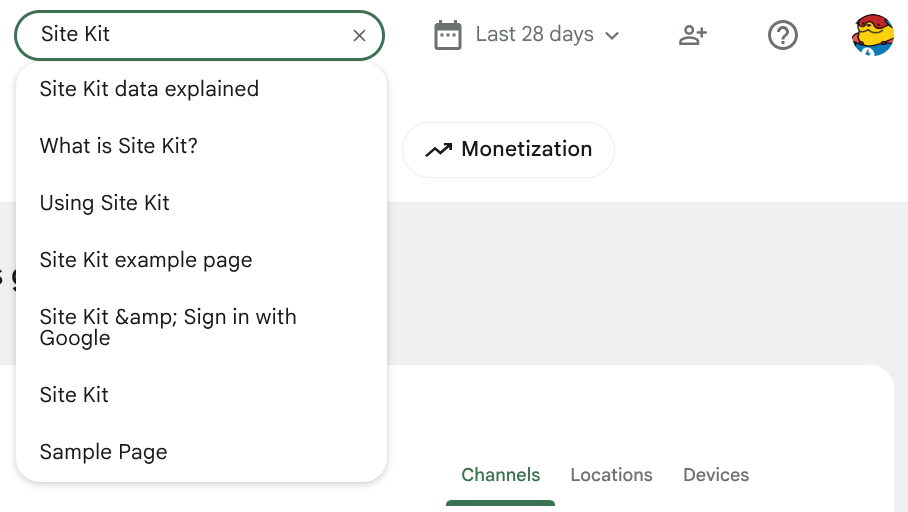Open the Last 28 days date dropdown
The image size is (908, 512).
(x=534, y=35)
